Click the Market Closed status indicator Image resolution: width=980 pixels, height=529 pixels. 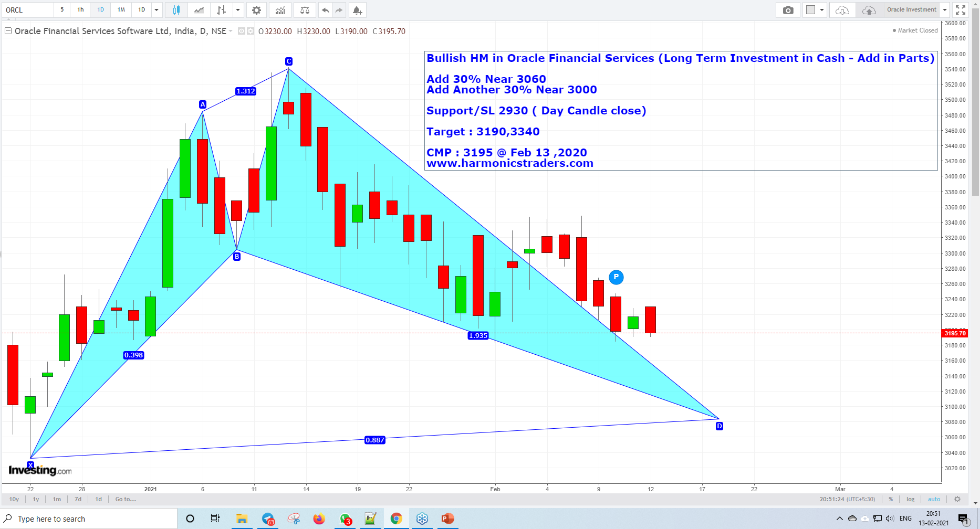915,30
